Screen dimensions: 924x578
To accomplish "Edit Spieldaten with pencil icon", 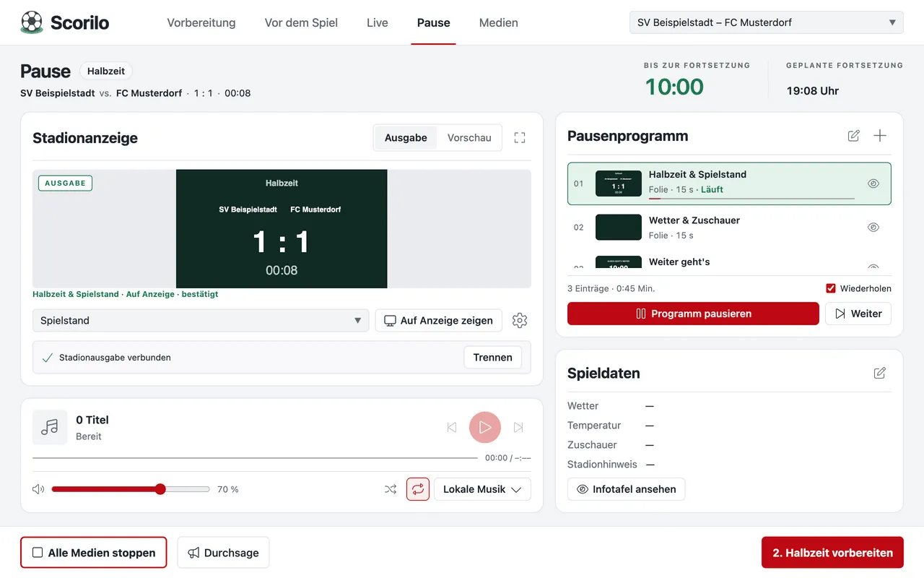I will pos(880,373).
